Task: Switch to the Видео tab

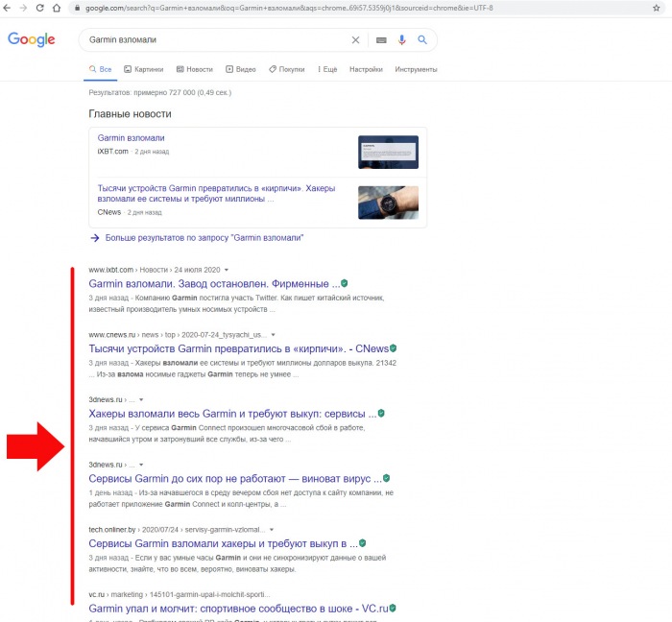Action: 241,69
